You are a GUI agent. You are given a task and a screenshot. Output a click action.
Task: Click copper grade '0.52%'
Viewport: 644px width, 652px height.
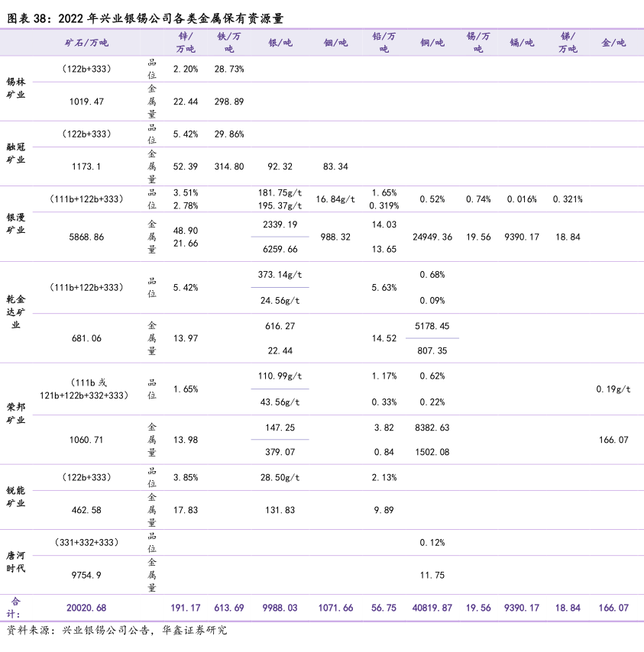point(432,199)
